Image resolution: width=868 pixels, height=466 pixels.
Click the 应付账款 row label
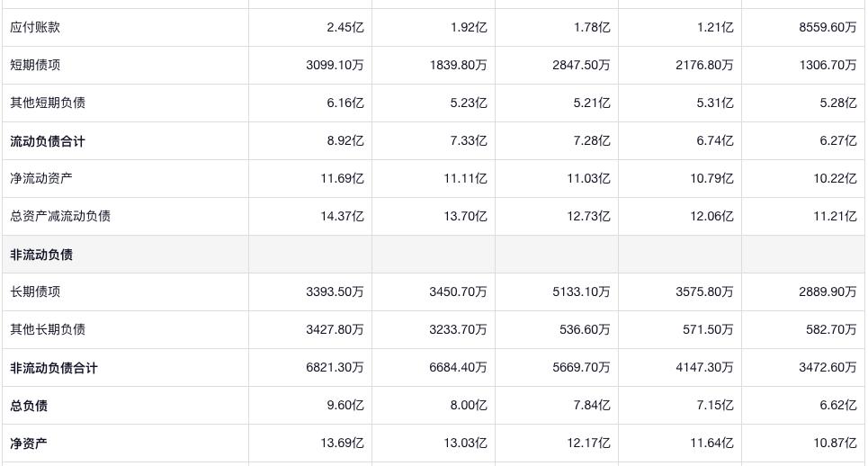click(36, 28)
